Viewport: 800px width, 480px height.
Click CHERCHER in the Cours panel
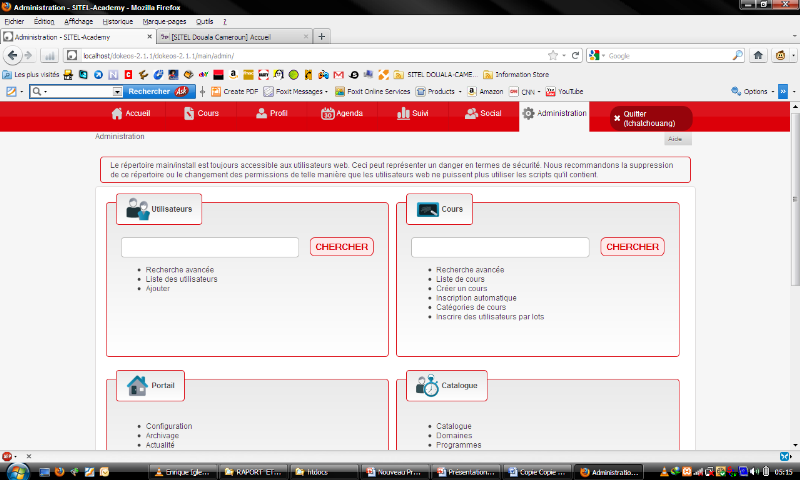pos(632,247)
